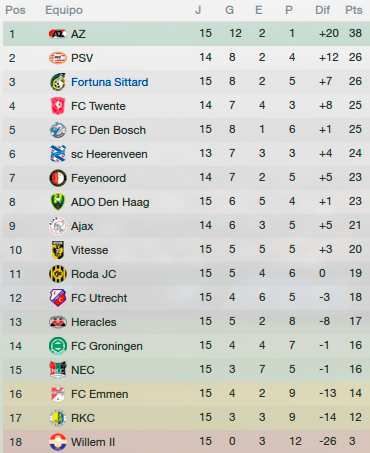The width and height of the screenshot is (370, 453).
Task: Select the FC Emmen table row
Action: point(186,394)
